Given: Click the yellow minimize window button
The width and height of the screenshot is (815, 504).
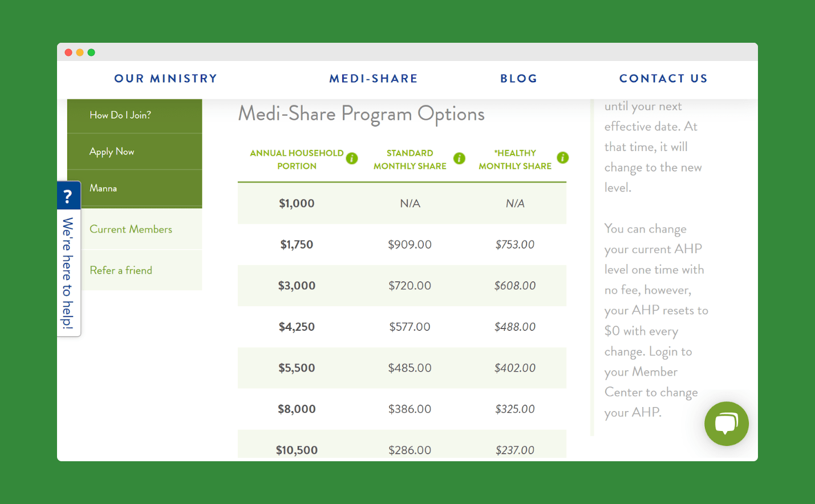Looking at the screenshot, I should pyautogui.click(x=80, y=52).
